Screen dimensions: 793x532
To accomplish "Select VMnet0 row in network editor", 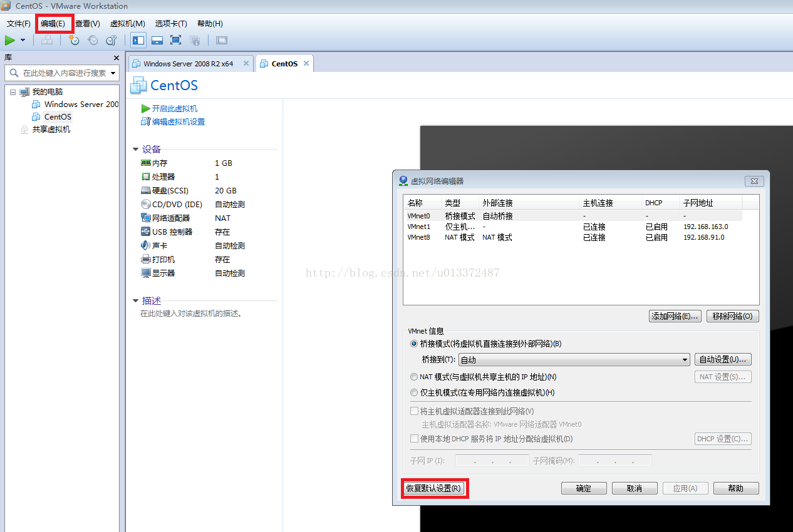I will point(574,216).
